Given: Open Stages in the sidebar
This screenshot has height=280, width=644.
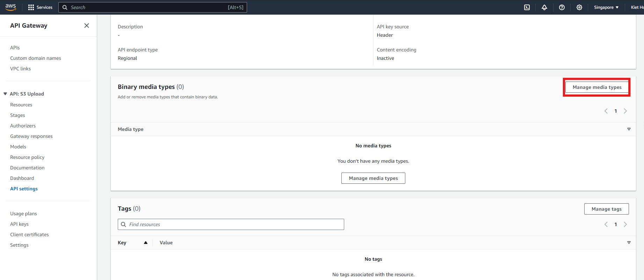Looking at the screenshot, I should [17, 115].
